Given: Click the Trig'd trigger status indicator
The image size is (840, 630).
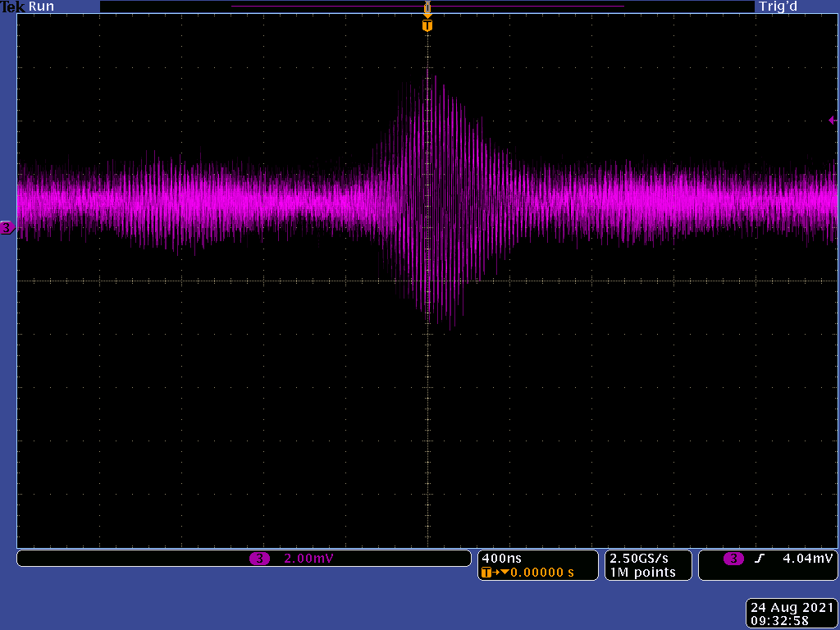Looking at the screenshot, I should pos(778,7).
